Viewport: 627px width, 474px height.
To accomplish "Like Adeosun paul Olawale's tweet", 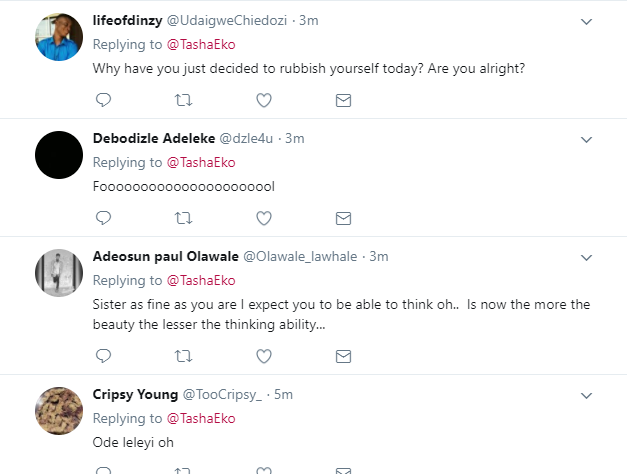I will click(x=264, y=355).
